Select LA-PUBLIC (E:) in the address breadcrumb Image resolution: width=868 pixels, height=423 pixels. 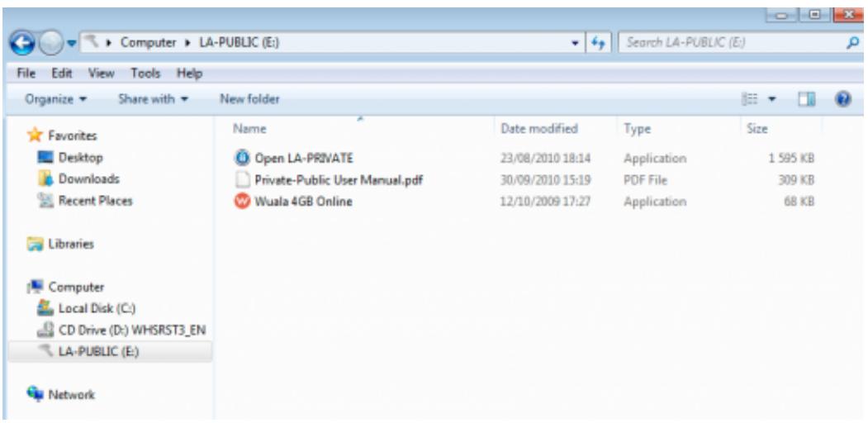tap(240, 42)
